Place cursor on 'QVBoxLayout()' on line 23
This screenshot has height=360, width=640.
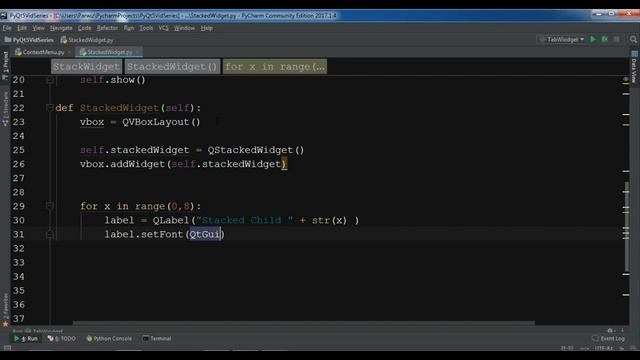[161, 122]
